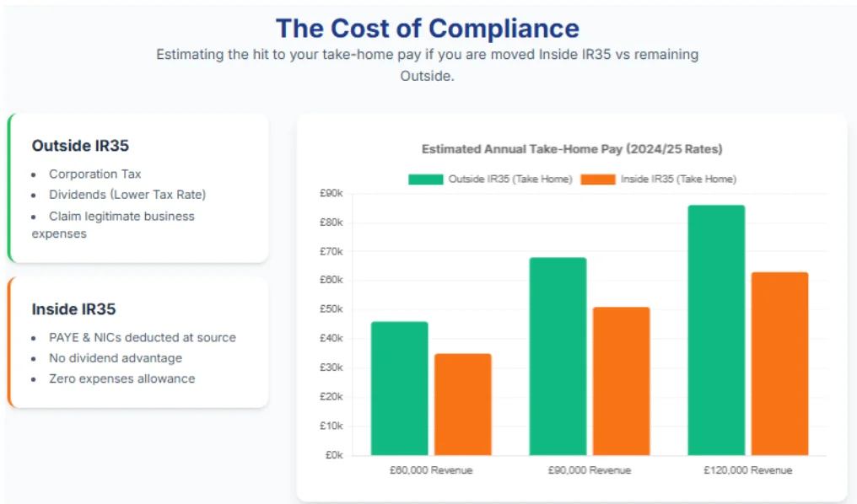This screenshot has height=504, width=857.
Task: Select the orange bar for £90,000 Revenue
Action: point(621,381)
